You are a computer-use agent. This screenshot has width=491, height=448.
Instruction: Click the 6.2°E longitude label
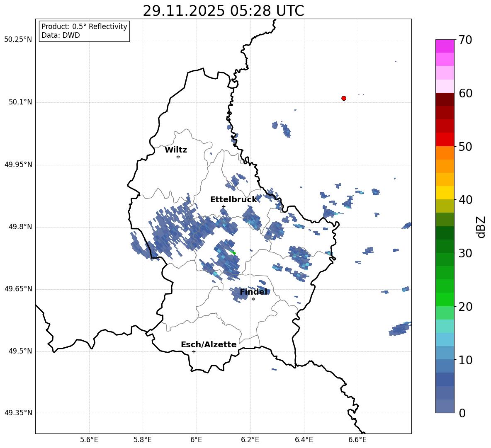pos(250,440)
